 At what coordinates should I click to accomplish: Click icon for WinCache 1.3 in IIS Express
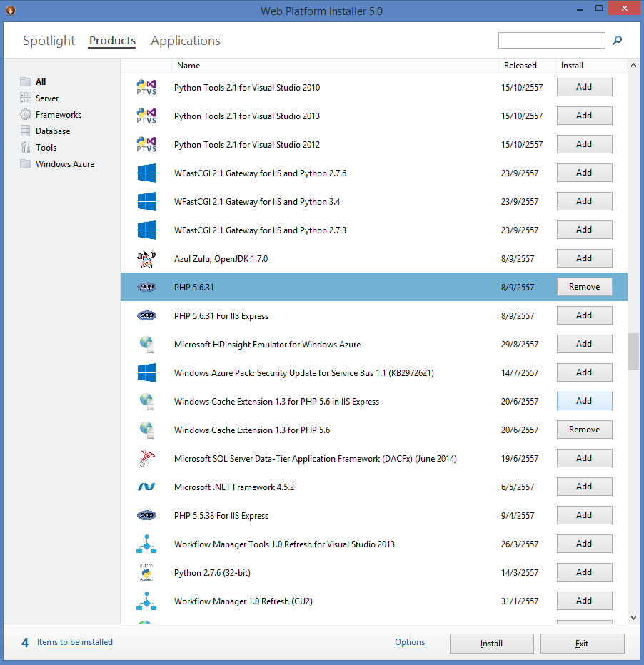point(146,401)
